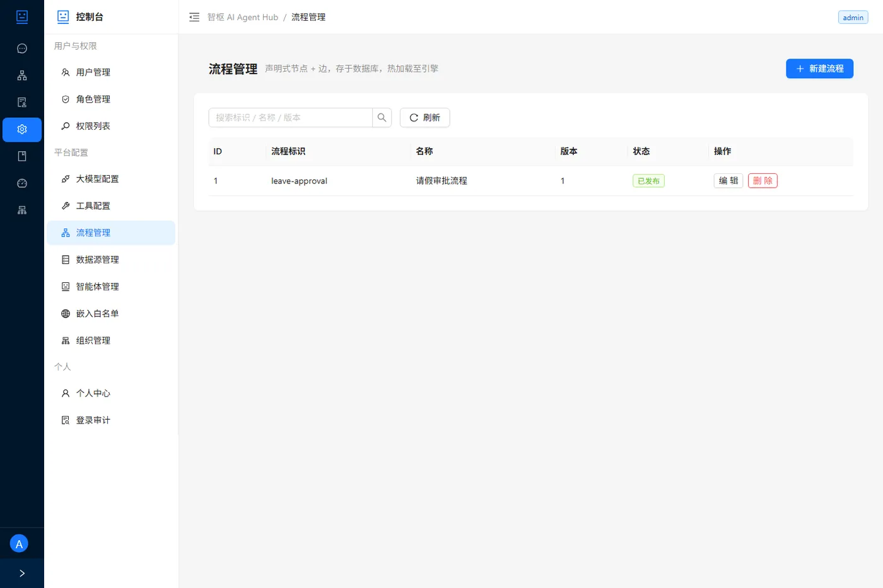Image resolution: width=883 pixels, height=588 pixels.
Task: Open the bookmark book icon in dark rail
Action: tap(22, 156)
